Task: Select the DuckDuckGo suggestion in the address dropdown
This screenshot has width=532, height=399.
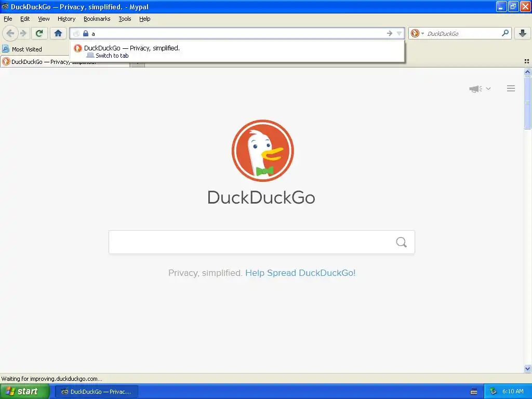Action: click(237, 51)
